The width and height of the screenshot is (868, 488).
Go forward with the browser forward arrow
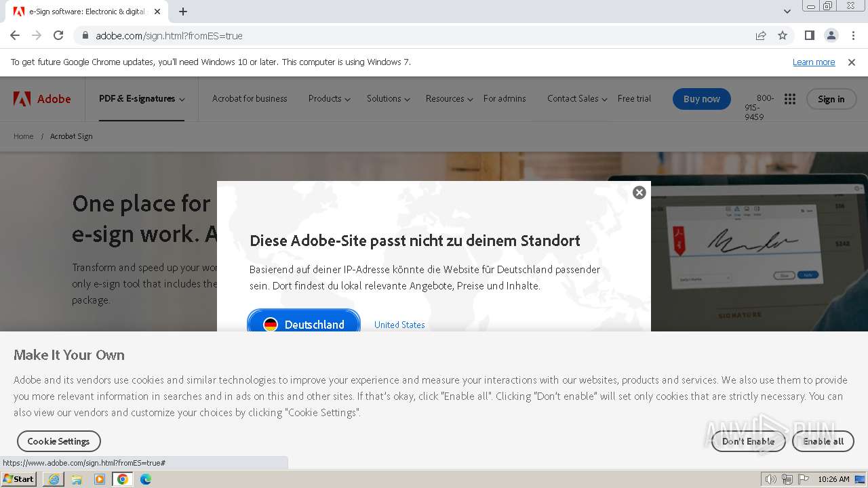click(37, 35)
